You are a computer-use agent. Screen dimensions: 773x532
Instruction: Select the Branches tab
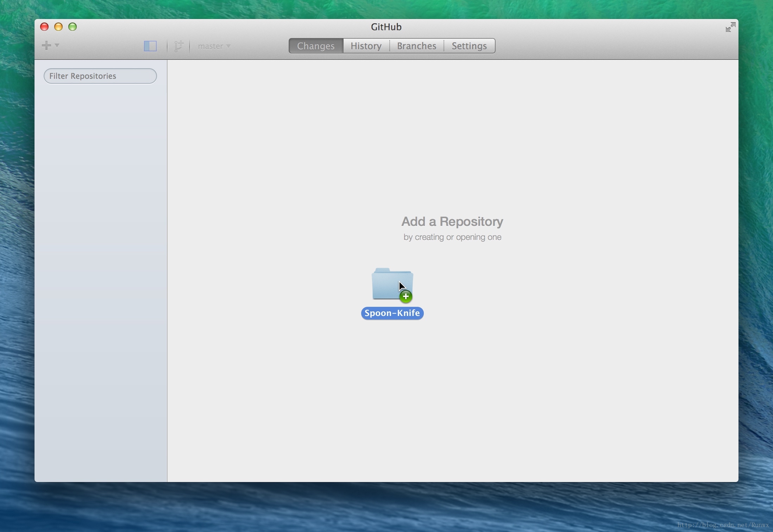(416, 46)
